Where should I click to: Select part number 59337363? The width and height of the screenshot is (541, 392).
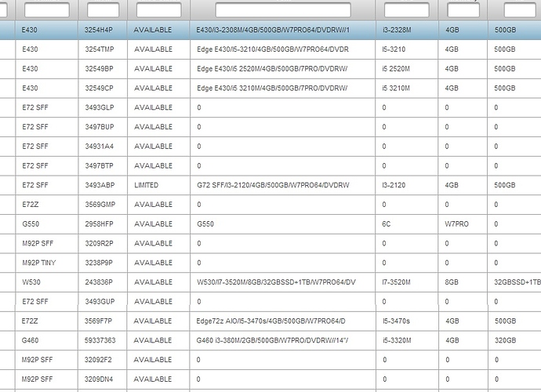(100, 340)
